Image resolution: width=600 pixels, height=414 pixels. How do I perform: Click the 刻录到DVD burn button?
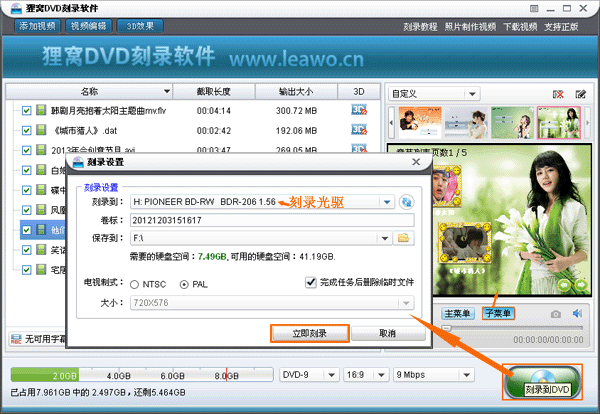[x=543, y=382]
